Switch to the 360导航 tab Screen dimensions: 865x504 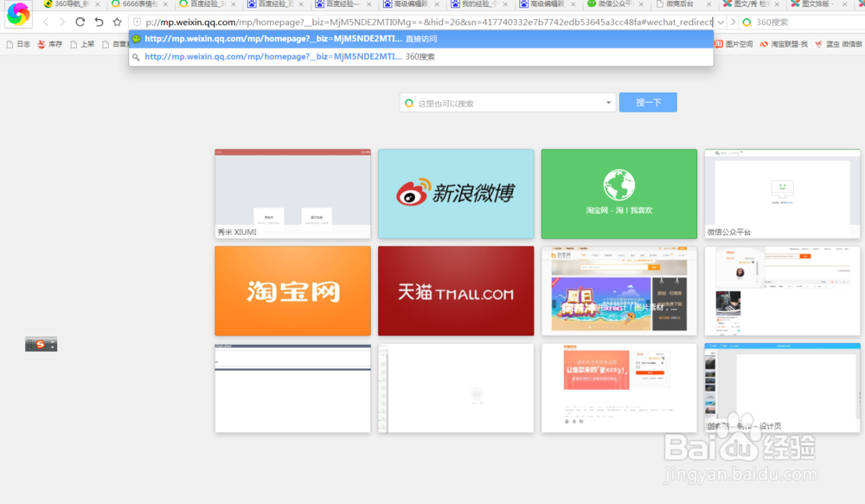(73, 4)
